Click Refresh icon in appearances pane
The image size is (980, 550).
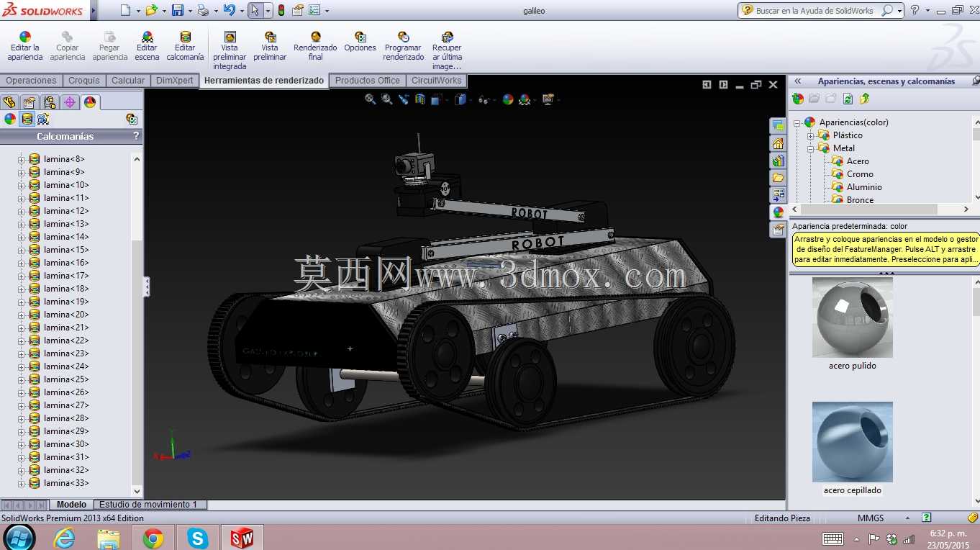point(848,99)
